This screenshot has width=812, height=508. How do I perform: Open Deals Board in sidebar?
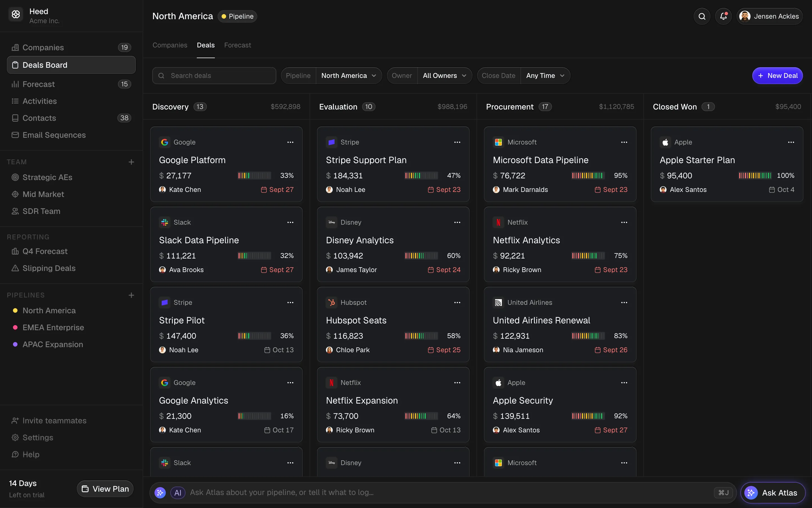click(x=71, y=65)
